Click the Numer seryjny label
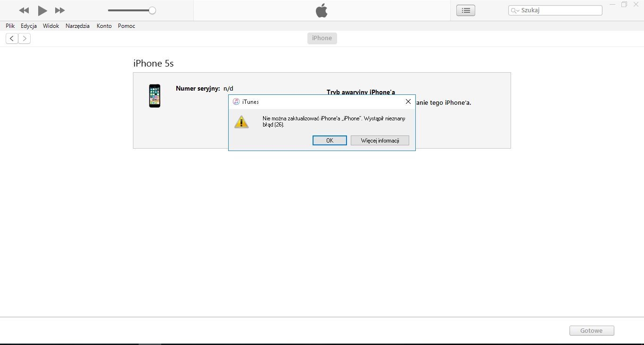 coord(198,88)
